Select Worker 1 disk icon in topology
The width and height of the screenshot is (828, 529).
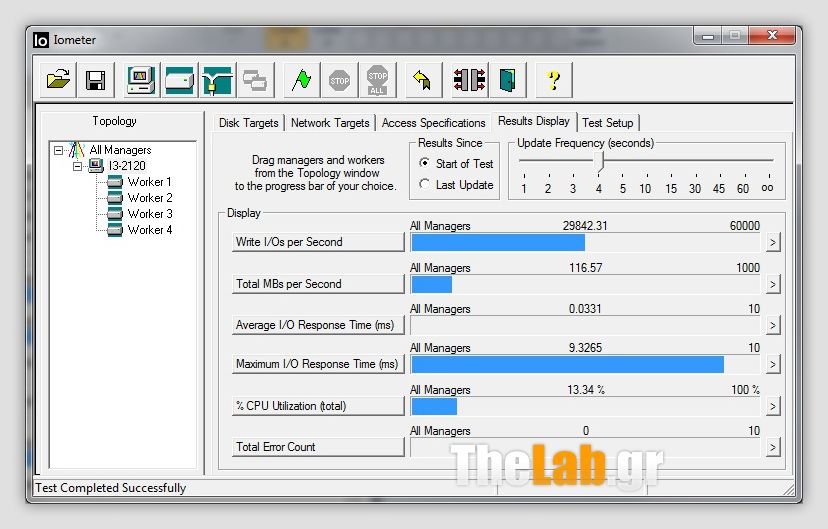point(115,182)
